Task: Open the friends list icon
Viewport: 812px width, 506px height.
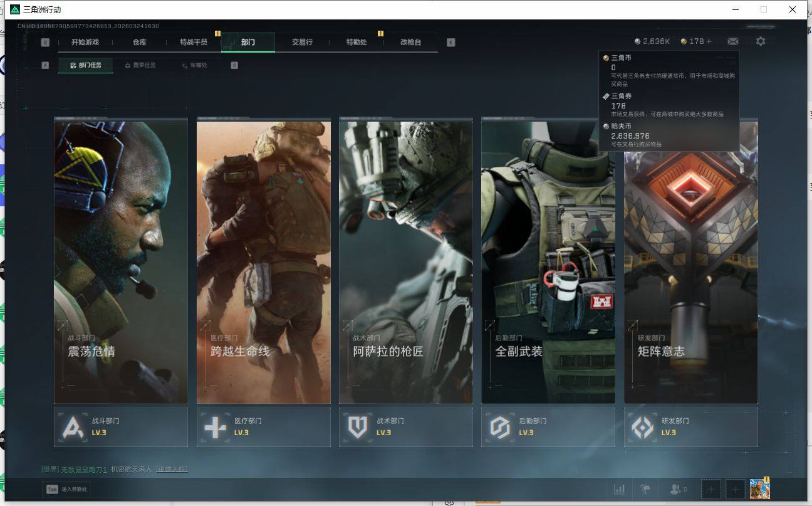Action: pos(678,489)
